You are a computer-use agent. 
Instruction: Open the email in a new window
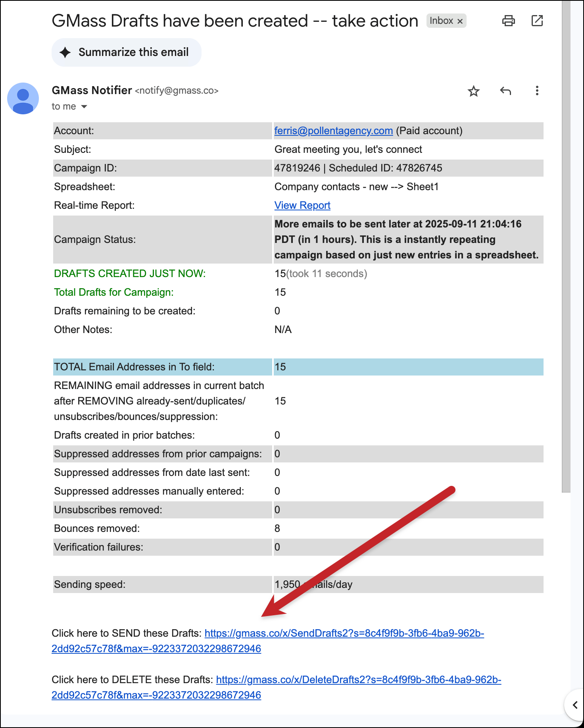[537, 21]
